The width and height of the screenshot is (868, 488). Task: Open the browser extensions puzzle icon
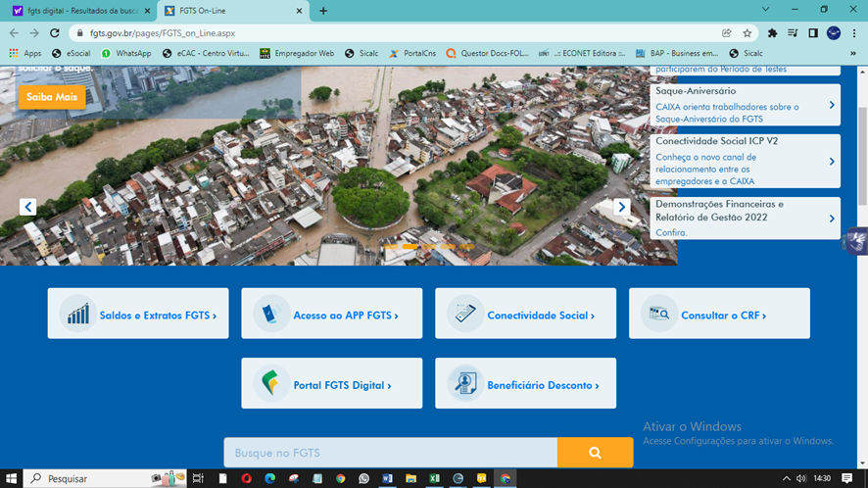point(772,32)
